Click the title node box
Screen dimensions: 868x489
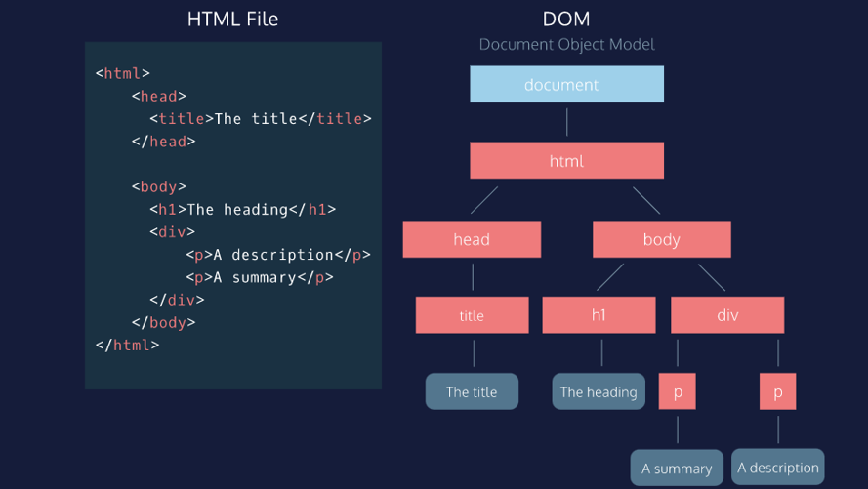(473, 314)
